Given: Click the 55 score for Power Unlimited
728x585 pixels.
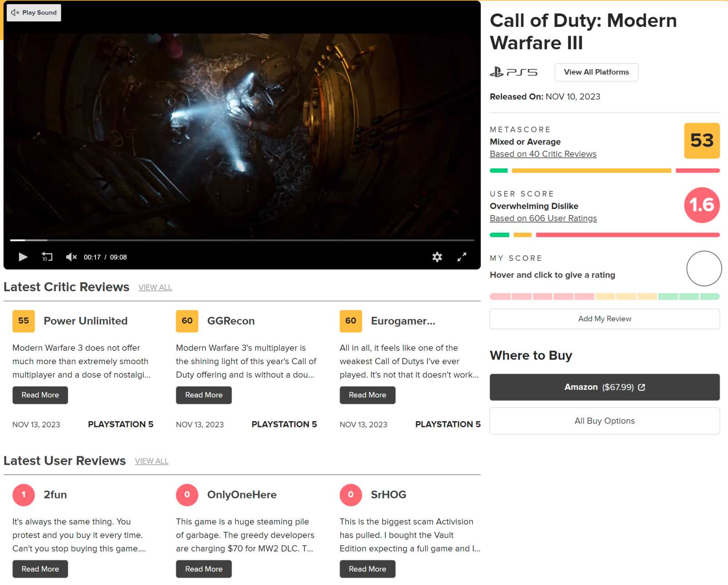Looking at the screenshot, I should (x=24, y=321).
